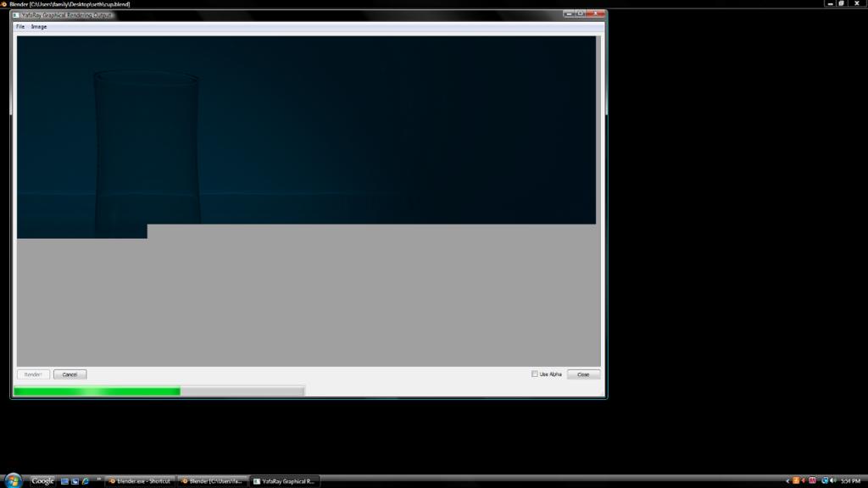Close the YafaRay window with red X

coord(596,14)
